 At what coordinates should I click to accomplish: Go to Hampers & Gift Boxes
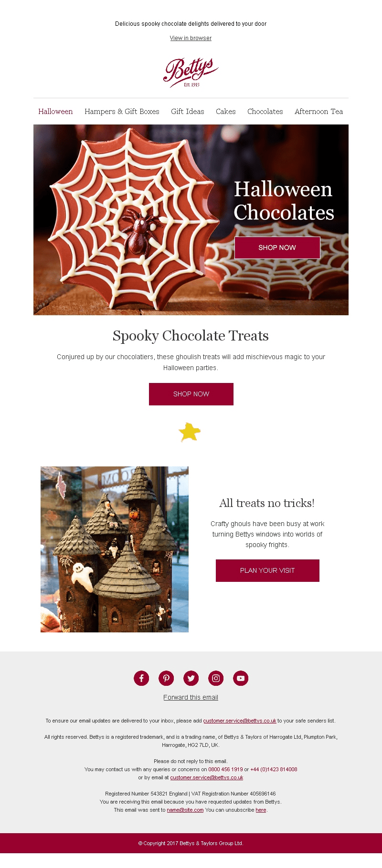[122, 112]
